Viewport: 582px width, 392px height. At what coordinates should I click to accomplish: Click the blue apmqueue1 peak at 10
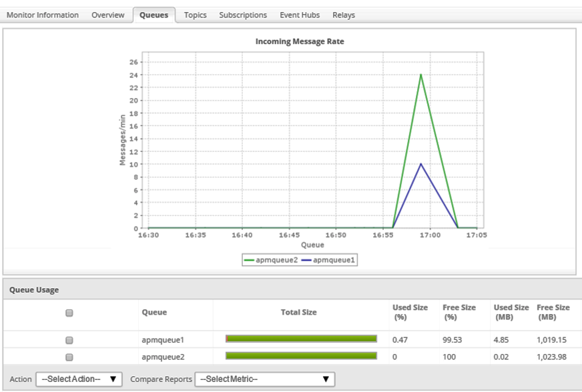421,164
